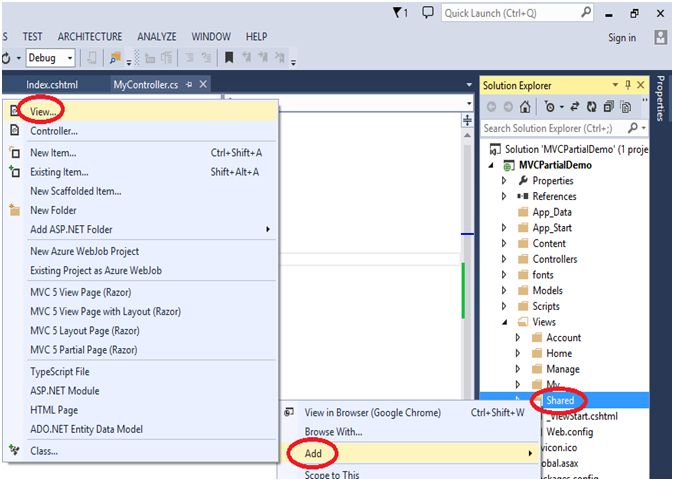Image resolution: width=674 pixels, height=481 pixels.
Task: Switch to the MyController.cs tab
Action: pyautogui.click(x=146, y=85)
